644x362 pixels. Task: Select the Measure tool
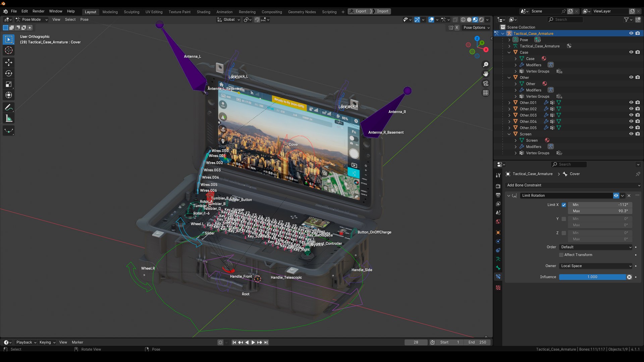[x=9, y=119]
